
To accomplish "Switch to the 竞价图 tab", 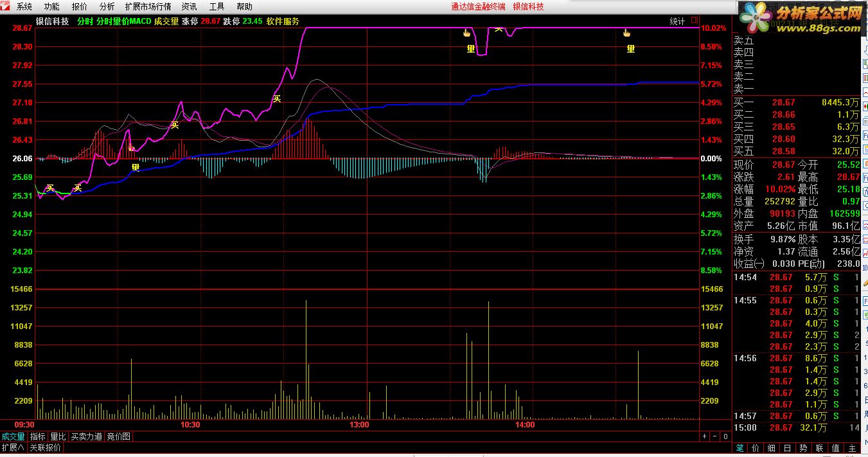I will point(119,436).
